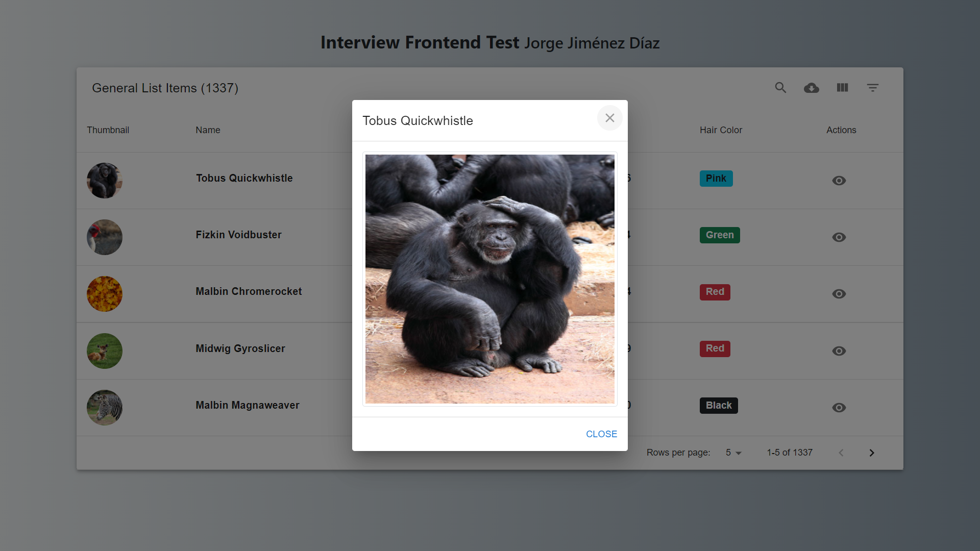This screenshot has height=551, width=980.
Task: Open the rows per page dropdown
Action: pyautogui.click(x=733, y=453)
